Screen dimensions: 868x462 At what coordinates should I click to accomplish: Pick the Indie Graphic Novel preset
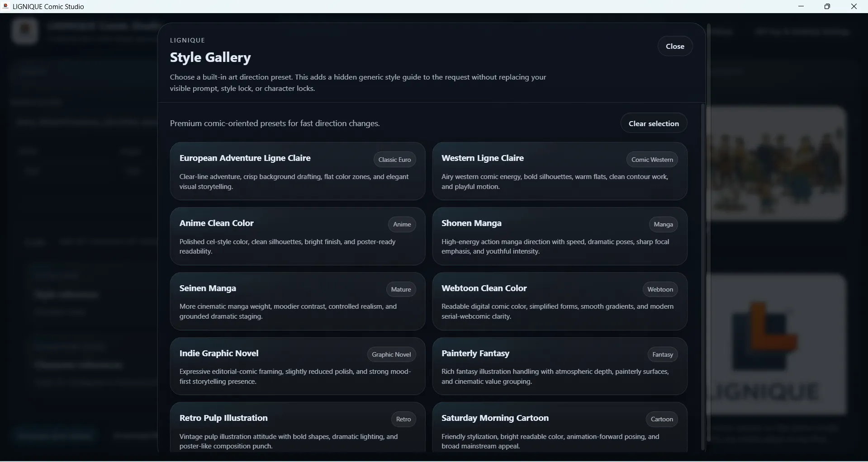pos(298,366)
